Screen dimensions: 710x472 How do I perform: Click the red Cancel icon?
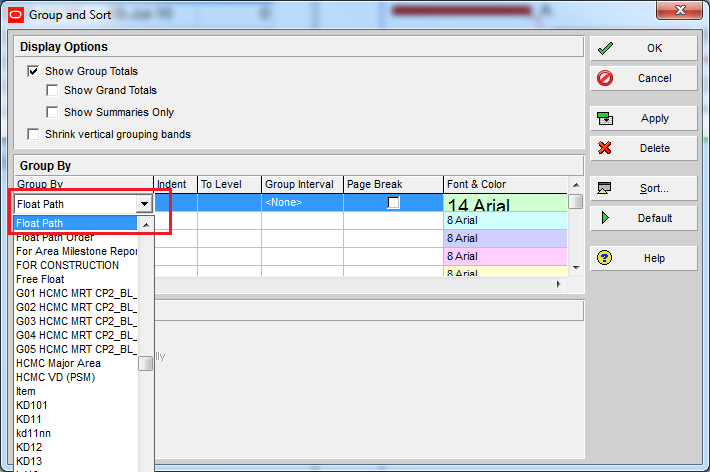605,78
